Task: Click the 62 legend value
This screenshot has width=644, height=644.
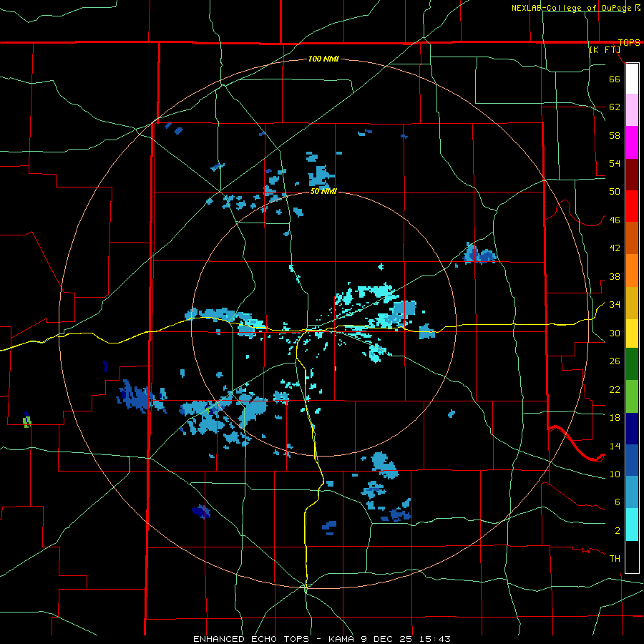Action: coord(615,107)
